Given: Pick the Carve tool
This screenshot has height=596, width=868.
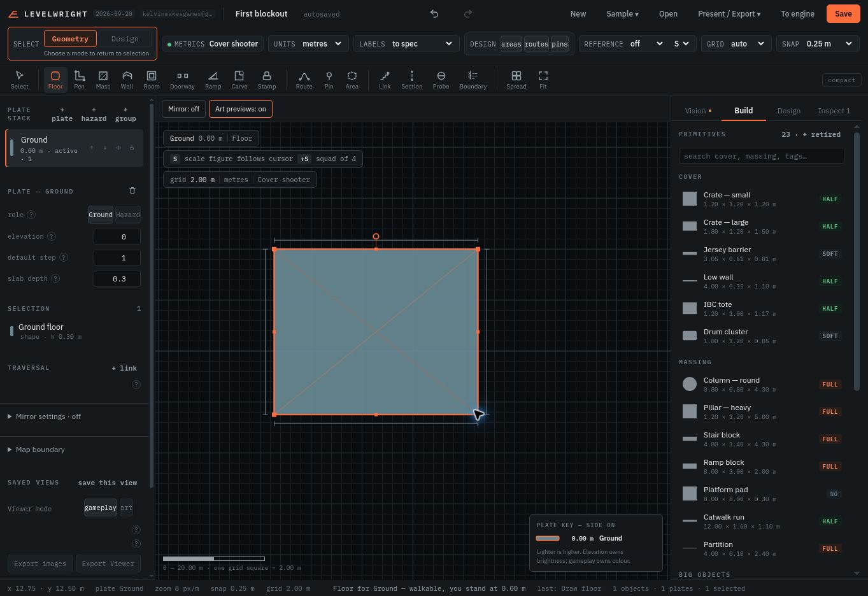Looking at the screenshot, I should pos(239,80).
